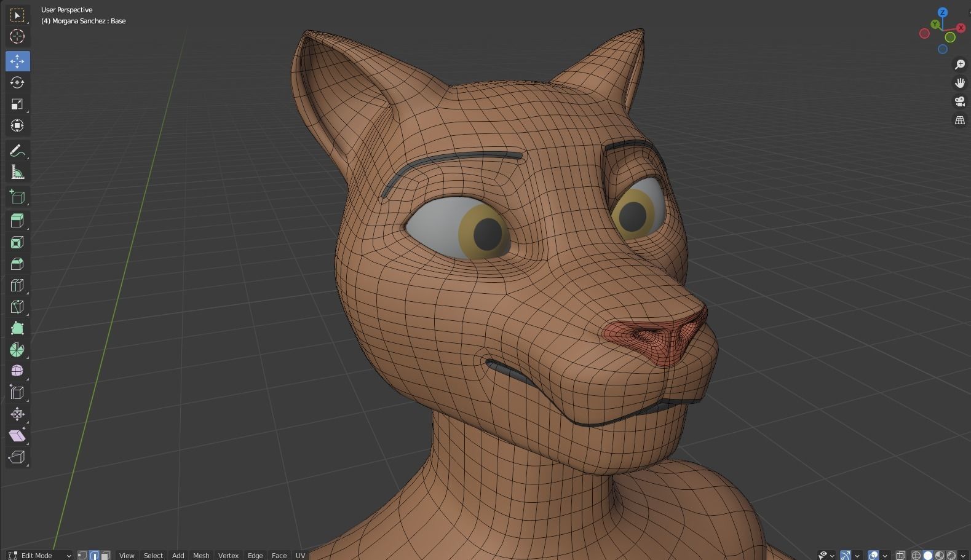Open the Mesh menu
The width and height of the screenshot is (971, 560).
click(x=201, y=555)
